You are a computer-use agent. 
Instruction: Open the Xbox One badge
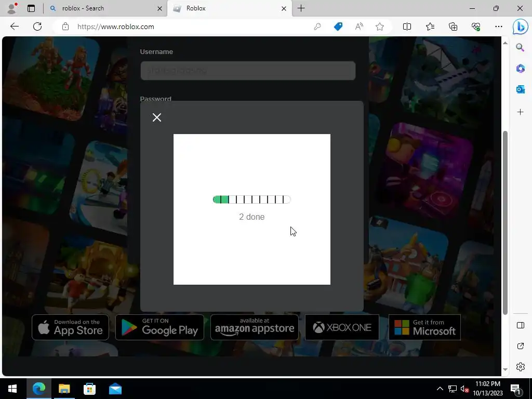[342, 327]
